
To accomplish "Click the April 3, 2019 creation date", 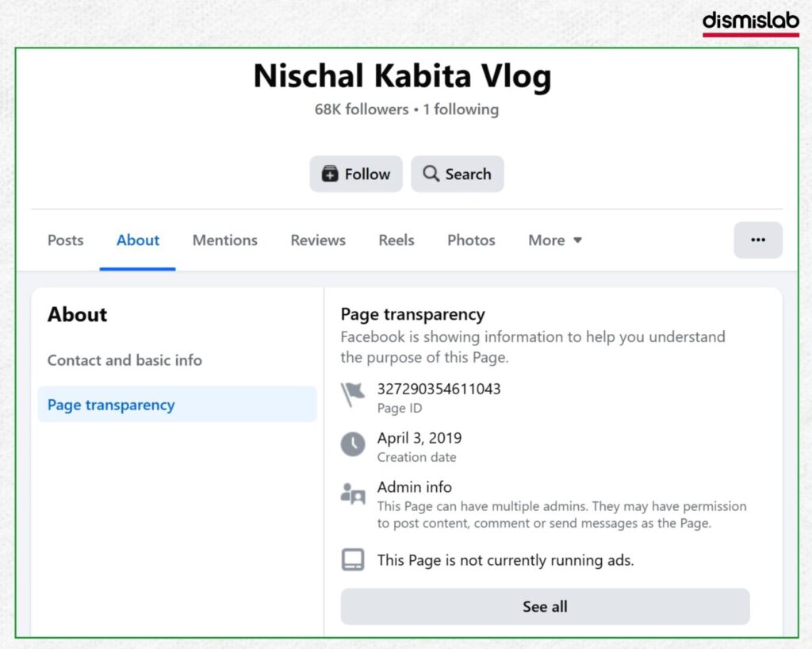I will coord(419,438).
